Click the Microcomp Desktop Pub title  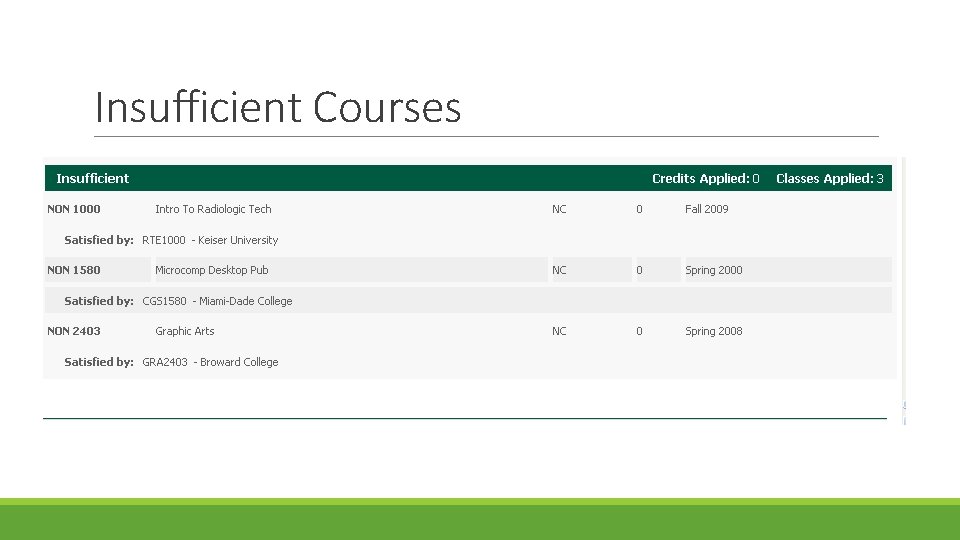(212, 270)
